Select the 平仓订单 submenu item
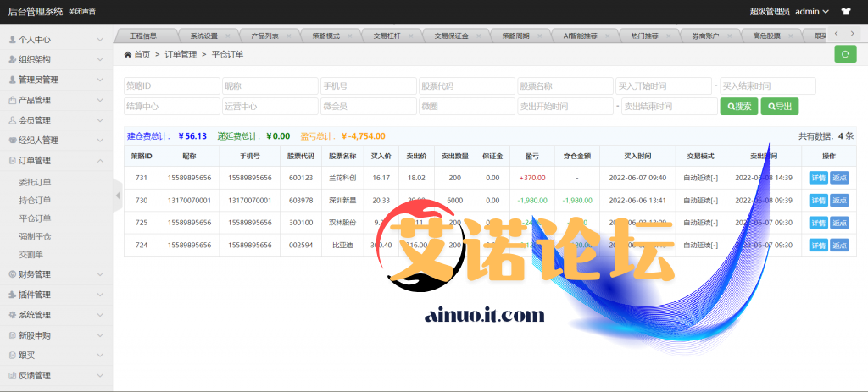Screen dimensions: 868x392 coord(35,218)
